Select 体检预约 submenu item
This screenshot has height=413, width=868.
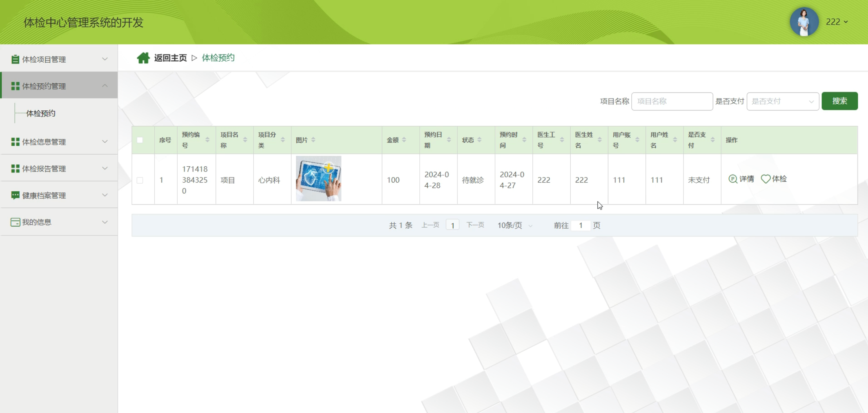tap(41, 113)
